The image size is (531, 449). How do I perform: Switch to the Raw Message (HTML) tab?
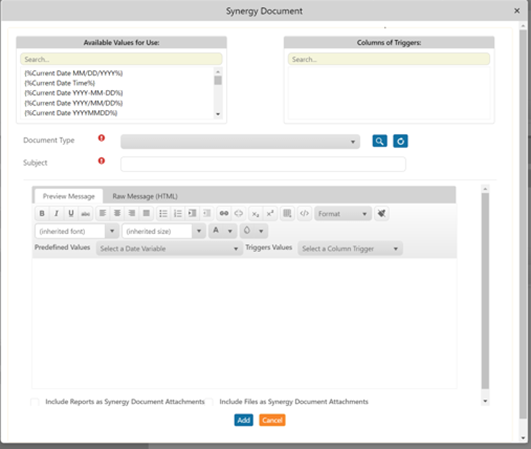coord(145,196)
